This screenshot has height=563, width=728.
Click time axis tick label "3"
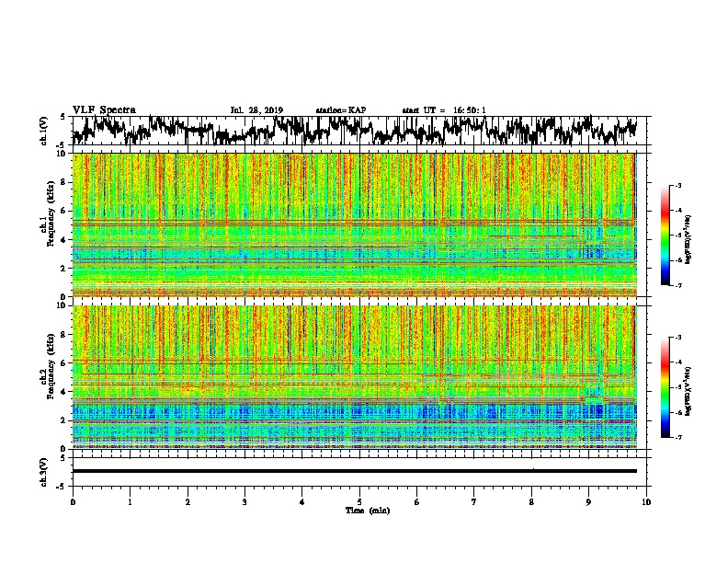tap(245, 502)
